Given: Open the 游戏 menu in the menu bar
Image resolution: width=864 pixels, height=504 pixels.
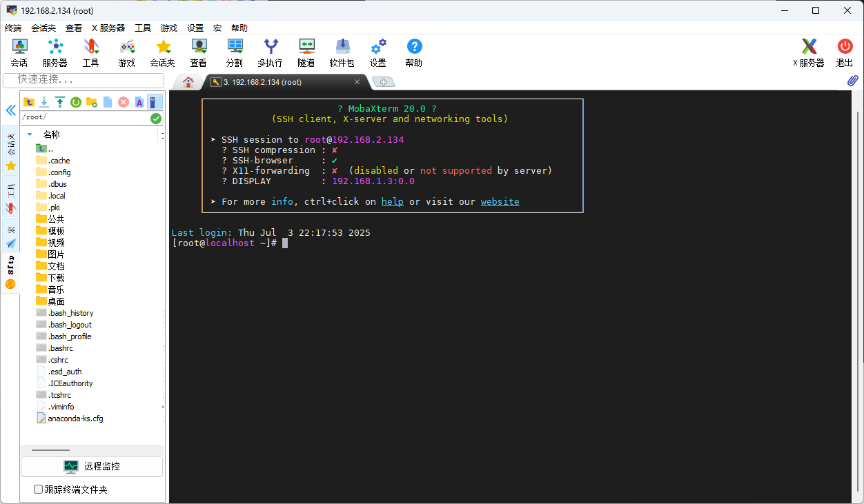Looking at the screenshot, I should tap(169, 28).
